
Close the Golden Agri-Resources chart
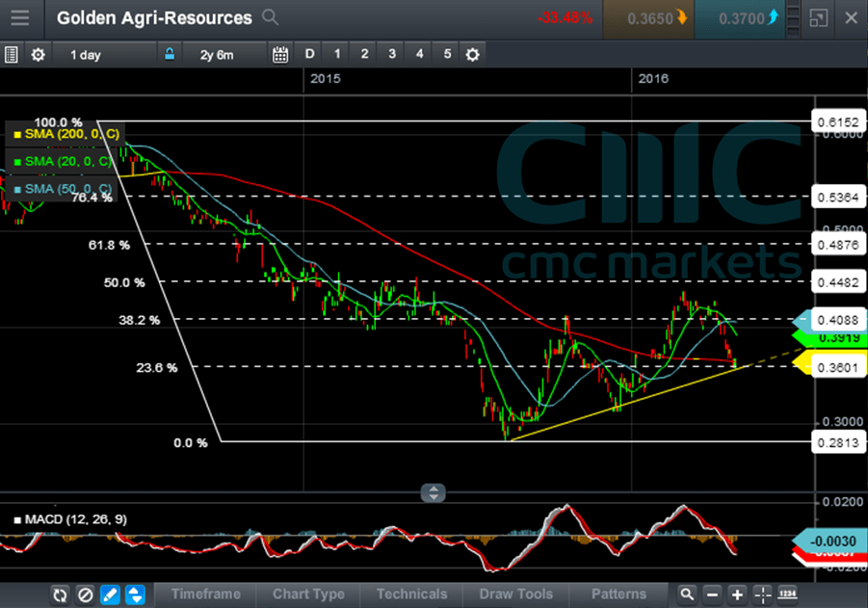(x=852, y=18)
